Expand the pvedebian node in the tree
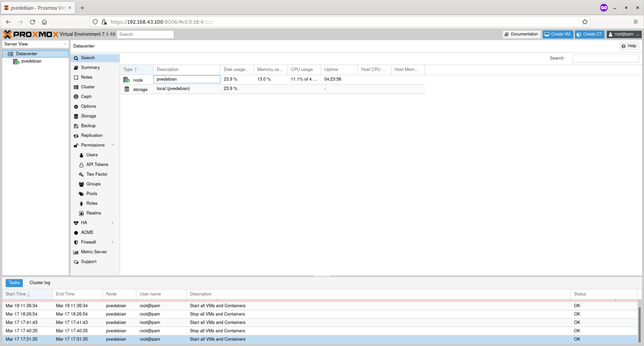 [11, 61]
